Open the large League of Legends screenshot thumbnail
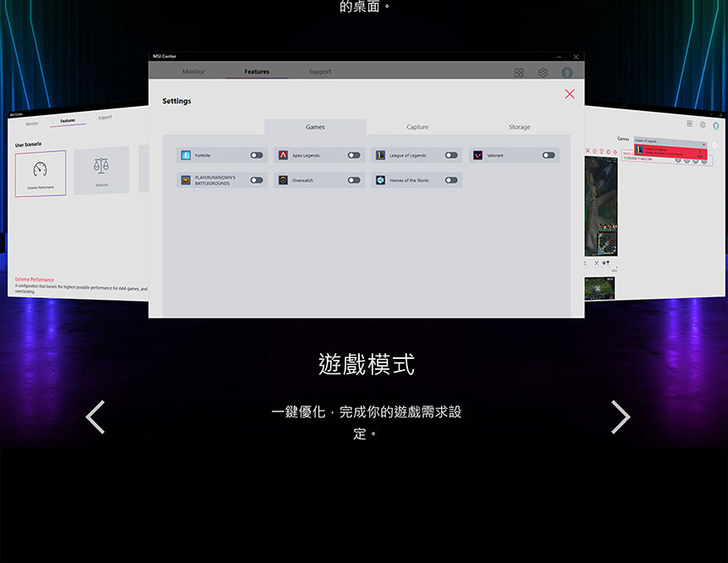Image resolution: width=728 pixels, height=563 pixels. coord(601,206)
